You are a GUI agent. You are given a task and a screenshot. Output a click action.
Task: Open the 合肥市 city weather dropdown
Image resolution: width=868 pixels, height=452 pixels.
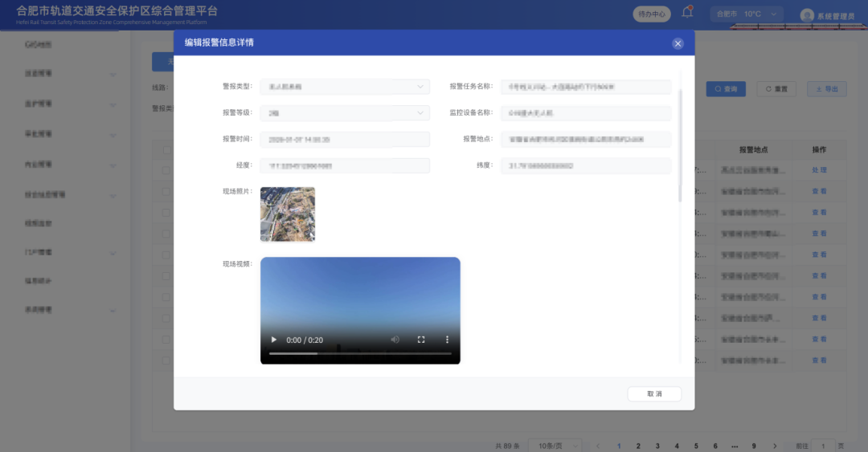pos(746,14)
